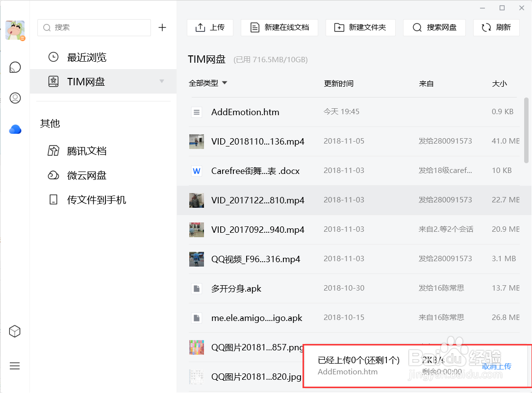This screenshot has height=393, width=532.
Task: Click thumbnail of QQ图片20181...857.png
Action: [x=197, y=347]
